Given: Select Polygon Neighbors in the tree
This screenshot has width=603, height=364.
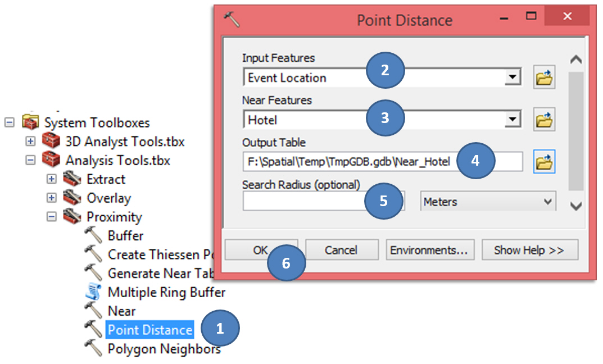Looking at the screenshot, I should click(164, 349).
